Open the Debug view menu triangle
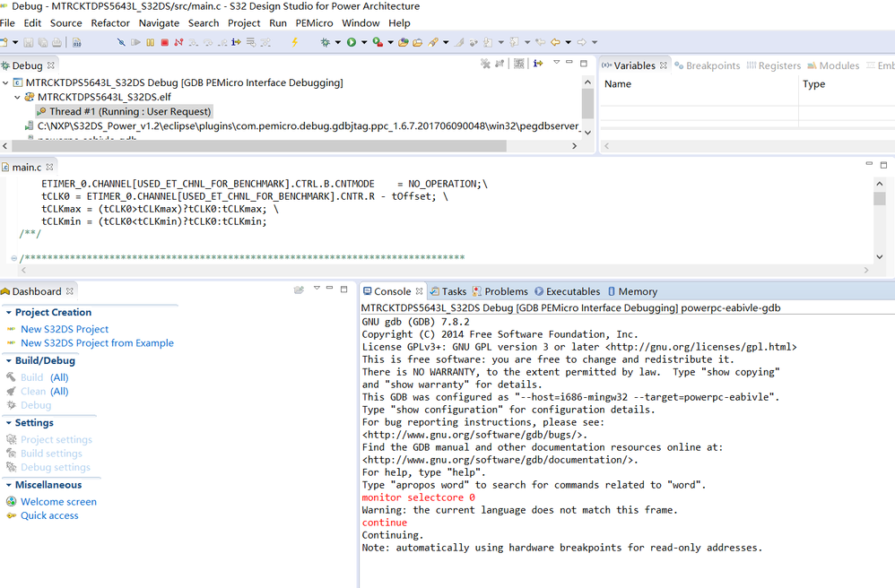 [x=557, y=62]
